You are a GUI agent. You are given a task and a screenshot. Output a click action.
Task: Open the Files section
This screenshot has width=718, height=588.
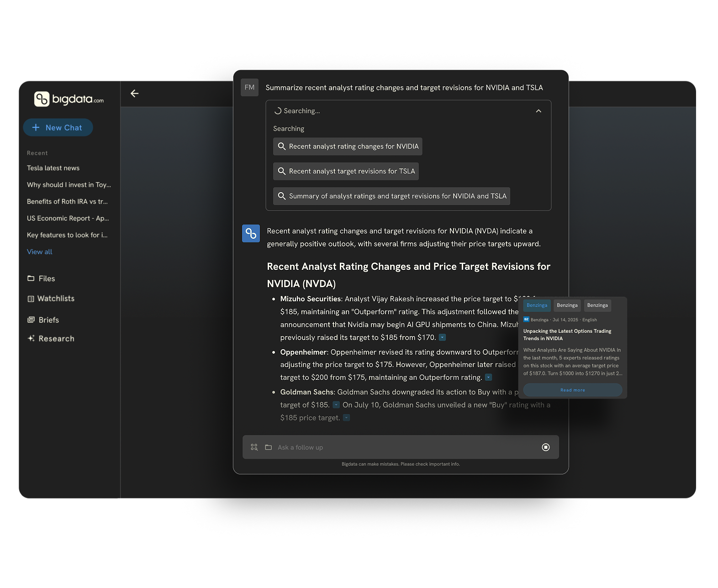[41, 278]
